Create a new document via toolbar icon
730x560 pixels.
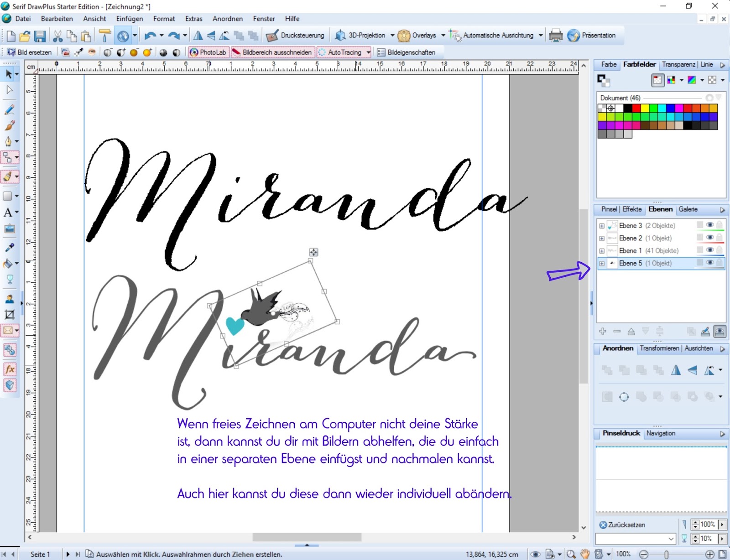(x=10, y=36)
